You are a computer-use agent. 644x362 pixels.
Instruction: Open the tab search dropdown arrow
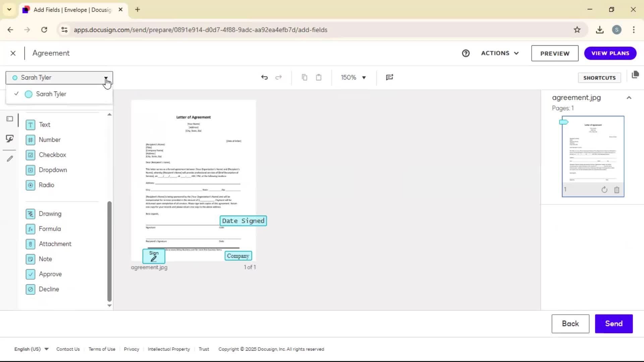click(x=9, y=9)
